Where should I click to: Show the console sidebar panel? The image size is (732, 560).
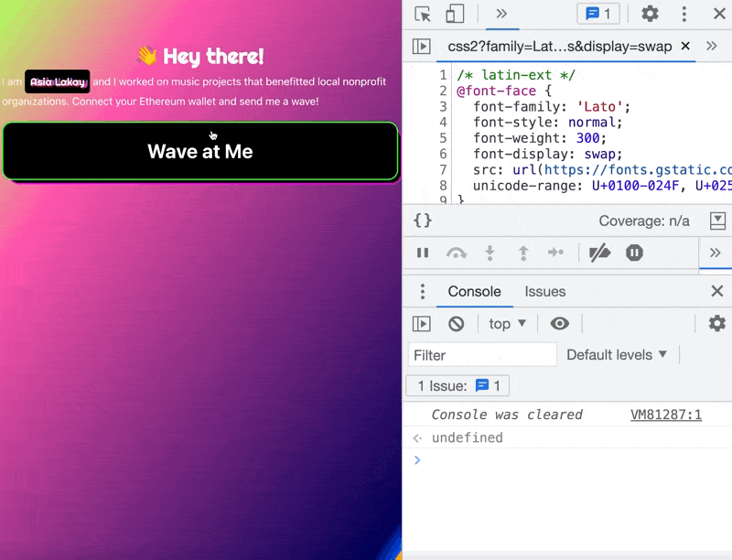421,323
